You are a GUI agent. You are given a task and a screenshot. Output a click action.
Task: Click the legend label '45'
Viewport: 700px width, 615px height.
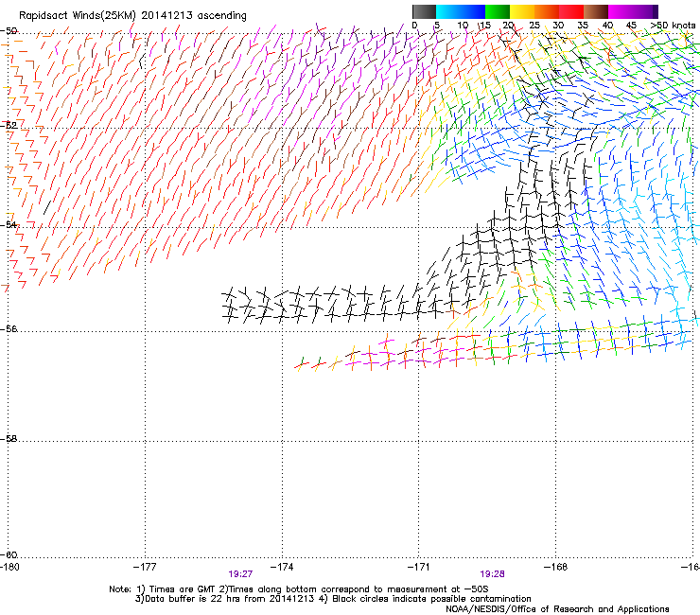pos(631,26)
